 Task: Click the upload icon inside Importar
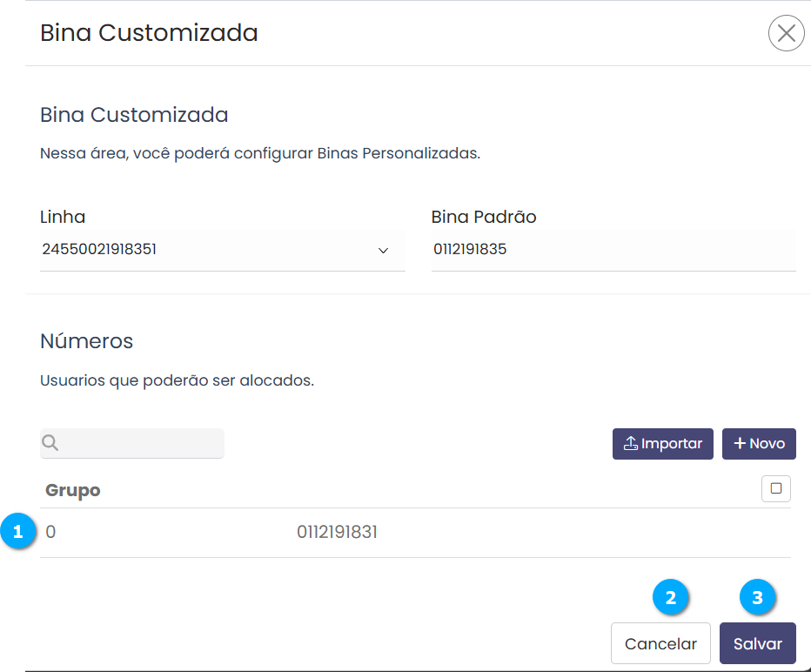[631, 443]
